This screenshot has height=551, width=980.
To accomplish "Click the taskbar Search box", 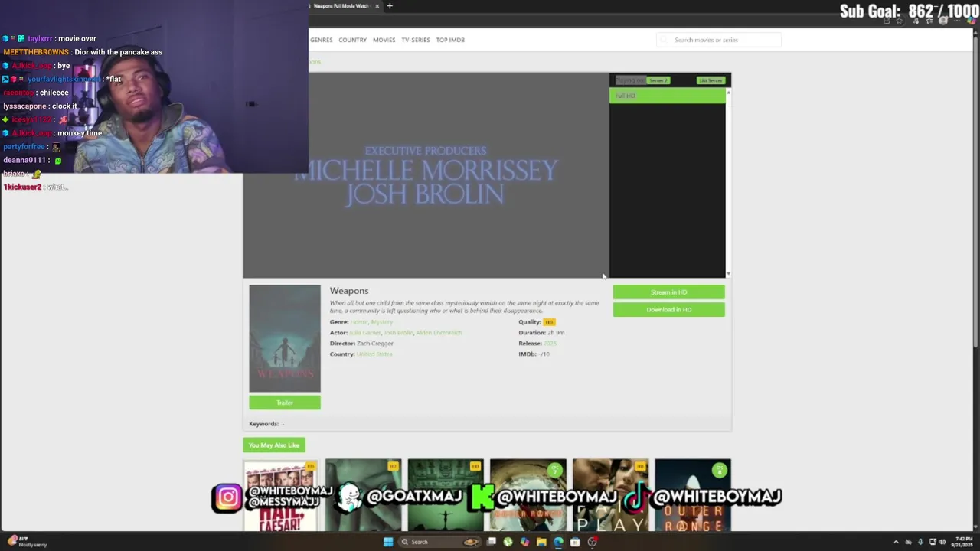I will [x=440, y=542].
